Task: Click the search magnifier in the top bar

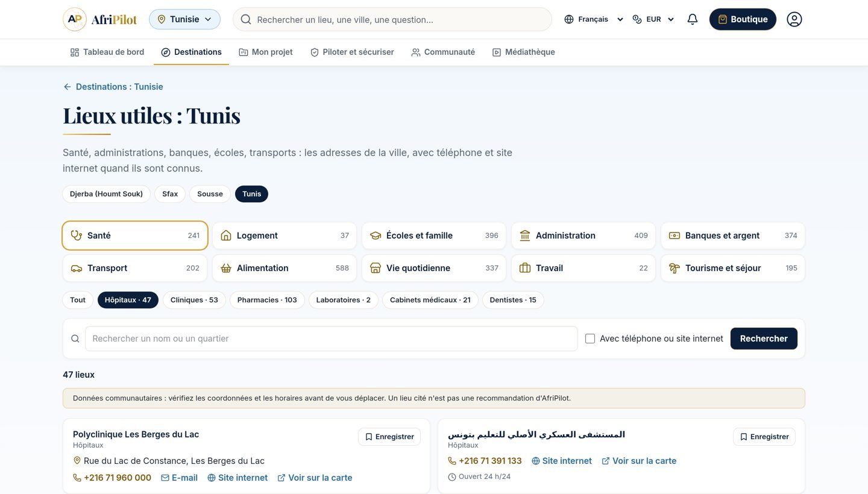Action: (x=245, y=19)
